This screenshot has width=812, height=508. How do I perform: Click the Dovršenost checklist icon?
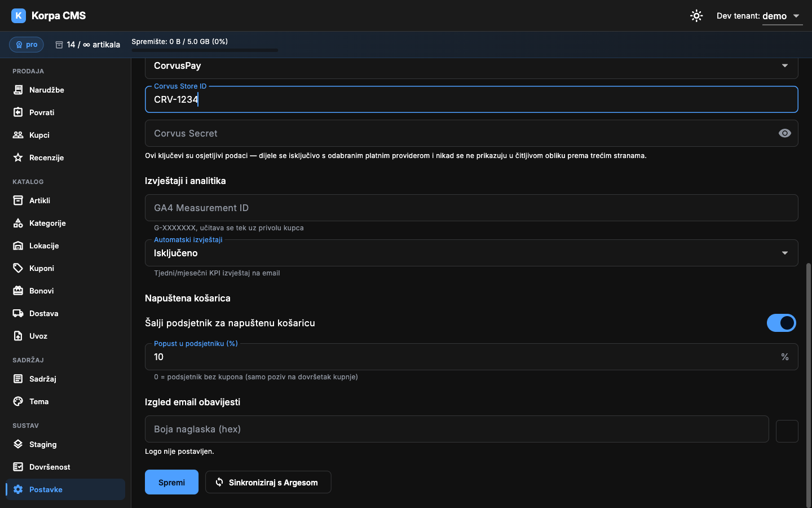pyautogui.click(x=18, y=467)
